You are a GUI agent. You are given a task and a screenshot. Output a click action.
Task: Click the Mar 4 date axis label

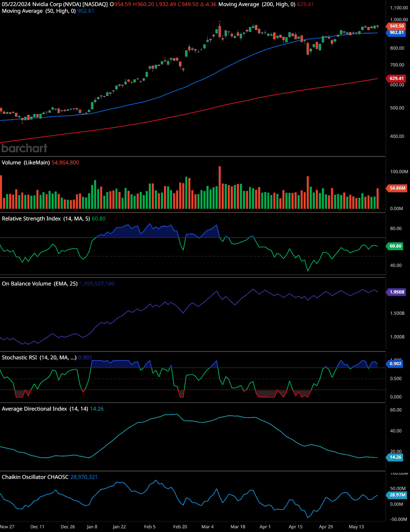point(208,527)
